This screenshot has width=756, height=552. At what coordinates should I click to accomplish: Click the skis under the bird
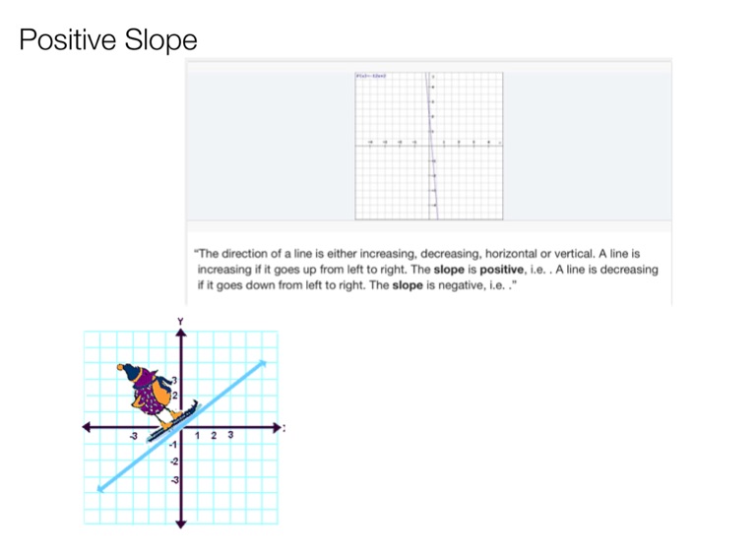tap(171, 423)
